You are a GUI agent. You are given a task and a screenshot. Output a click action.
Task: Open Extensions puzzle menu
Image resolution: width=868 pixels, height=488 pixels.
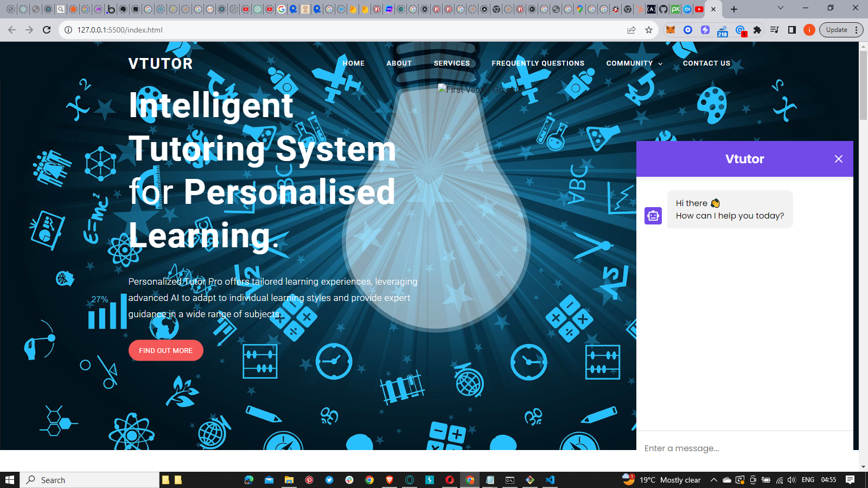point(757,30)
